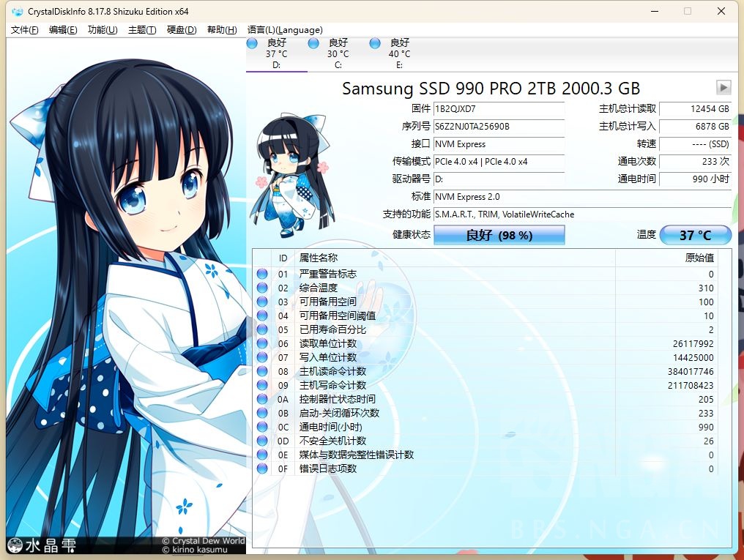Click the blue health circle above drive C:
The image size is (744, 560).
[x=315, y=42]
